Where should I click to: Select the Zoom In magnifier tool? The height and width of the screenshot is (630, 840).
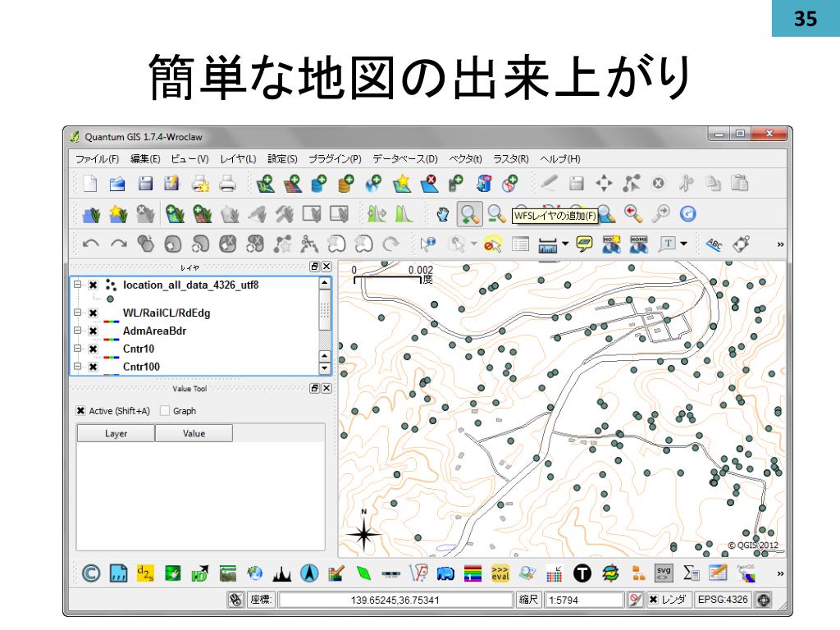tap(469, 214)
